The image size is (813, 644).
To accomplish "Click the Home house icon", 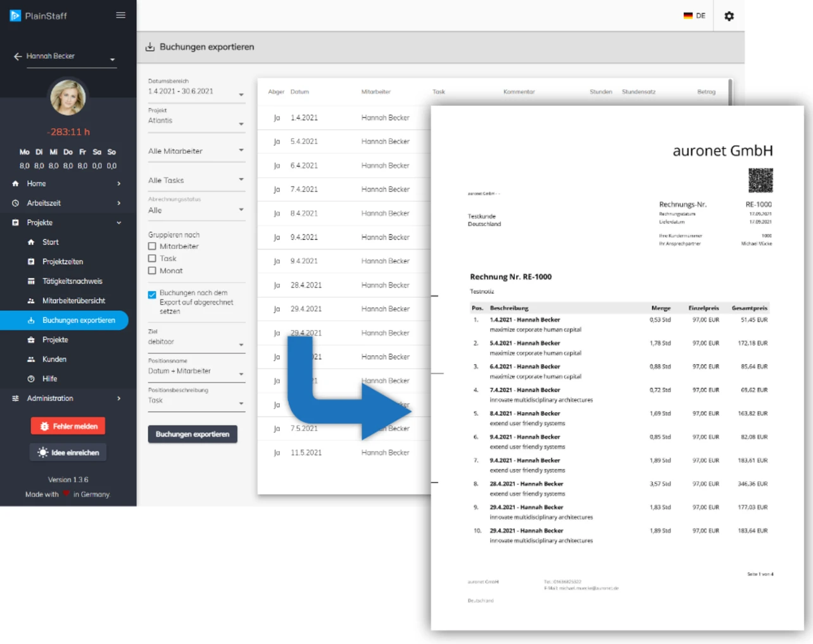I will 15,184.
